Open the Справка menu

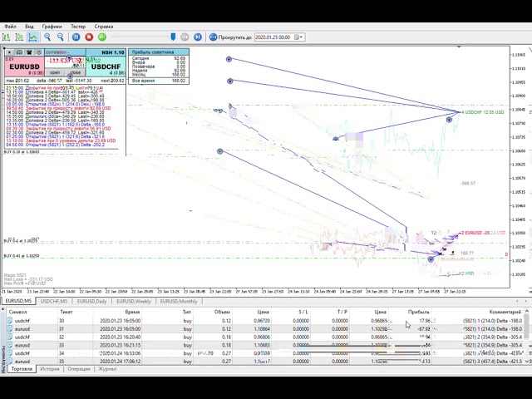(103, 26)
